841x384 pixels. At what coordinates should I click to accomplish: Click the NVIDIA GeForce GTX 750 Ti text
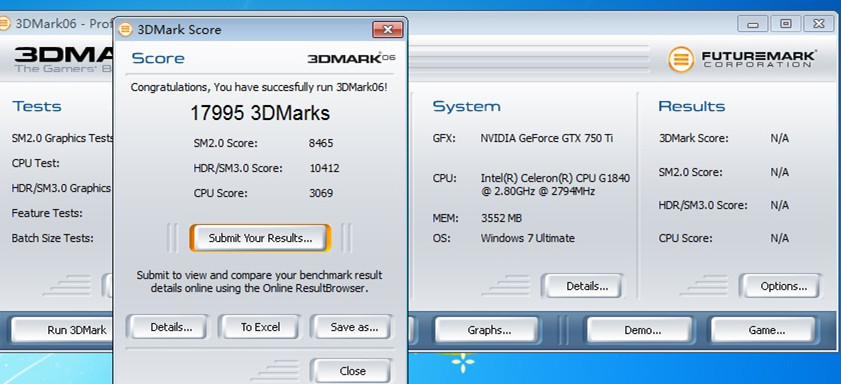[x=547, y=138]
